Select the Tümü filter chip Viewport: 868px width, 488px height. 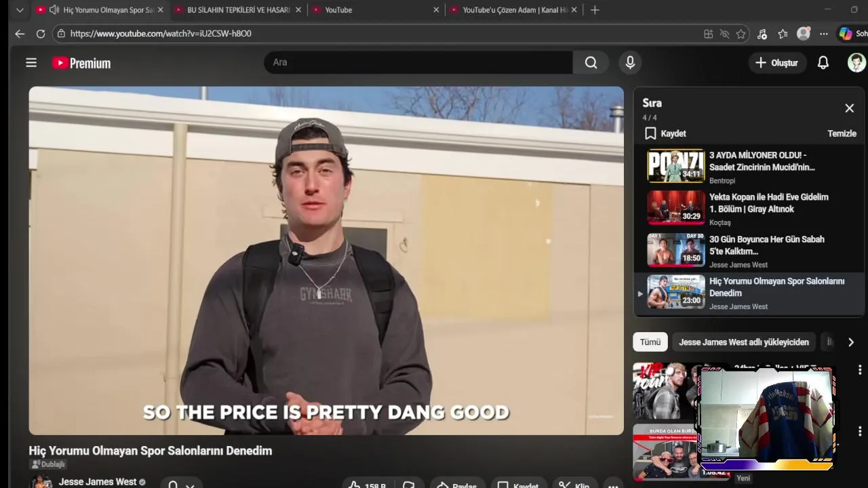coord(650,342)
